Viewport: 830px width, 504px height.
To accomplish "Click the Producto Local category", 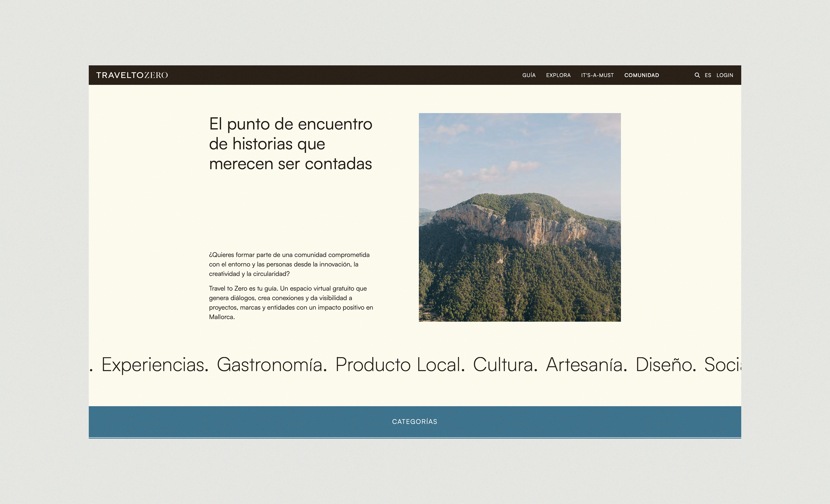I will 398,364.
